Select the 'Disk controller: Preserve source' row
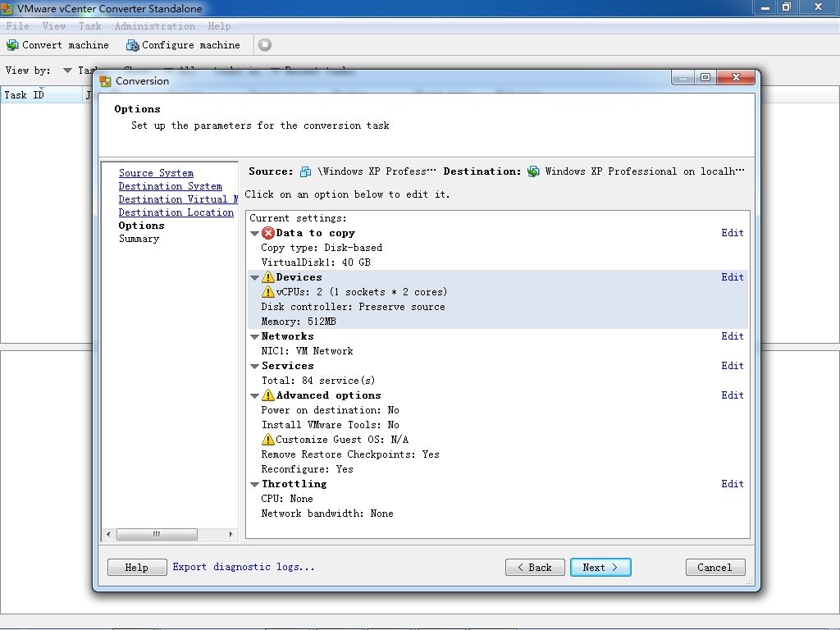This screenshot has width=840, height=630. [353, 307]
